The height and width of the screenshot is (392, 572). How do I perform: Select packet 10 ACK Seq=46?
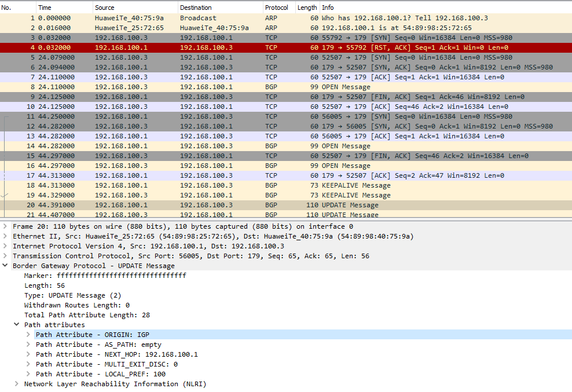point(286,107)
